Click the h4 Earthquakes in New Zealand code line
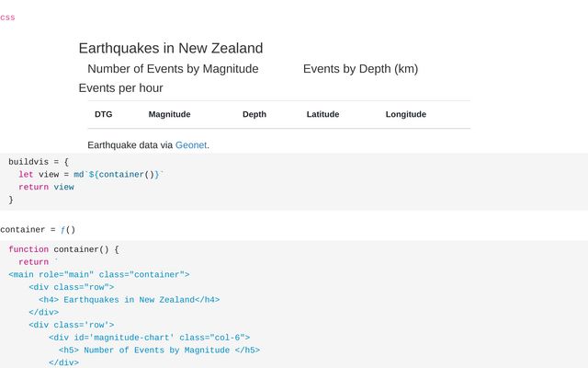 pos(129,299)
